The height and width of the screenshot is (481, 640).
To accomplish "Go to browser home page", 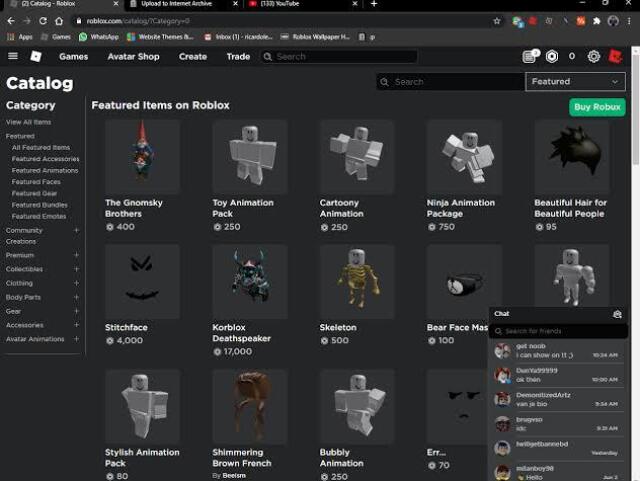I will [x=59, y=21].
